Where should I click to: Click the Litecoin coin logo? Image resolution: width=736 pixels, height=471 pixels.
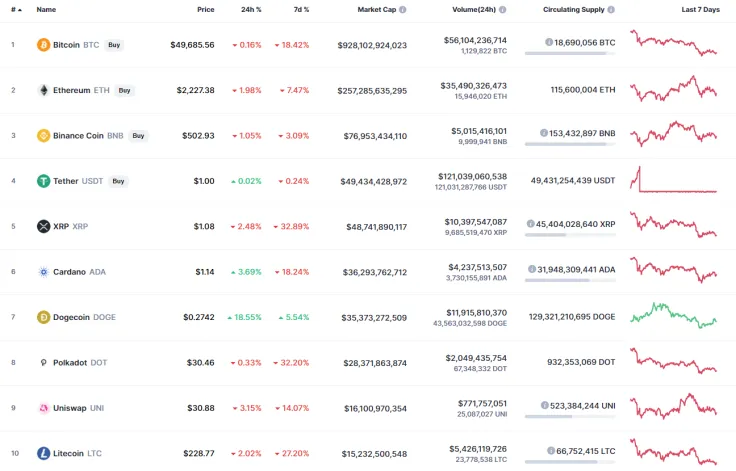tap(43, 453)
